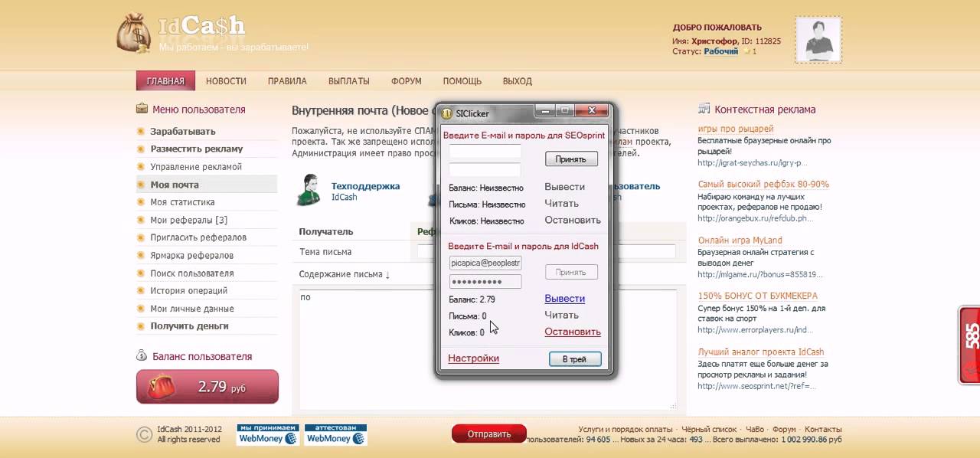
Task: Click the мы принимаем WebMoney badge
Action: tap(267, 434)
